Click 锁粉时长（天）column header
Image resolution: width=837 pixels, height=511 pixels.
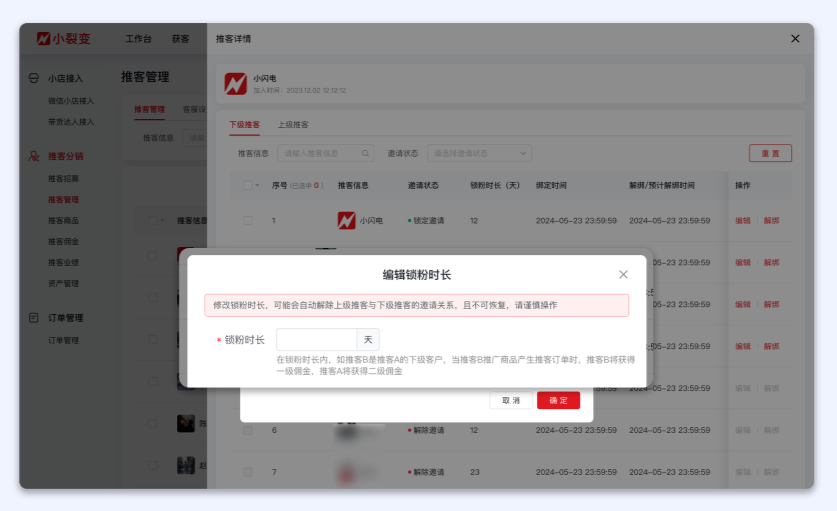pos(495,185)
